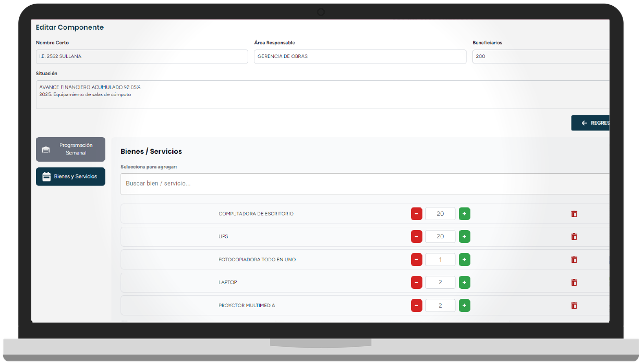This screenshot has height=364, width=643.
Task: Increment PROYCTOR MULTIMEDIA quantity
Action: click(x=464, y=306)
